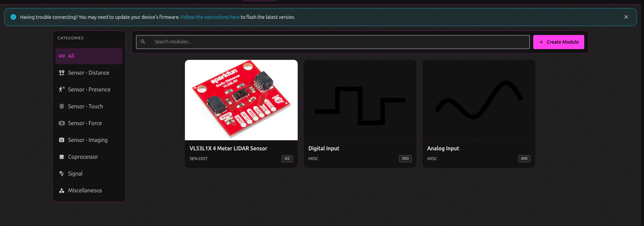Open the Signal category
Screen dimensions: 644x226
pos(89,174)
